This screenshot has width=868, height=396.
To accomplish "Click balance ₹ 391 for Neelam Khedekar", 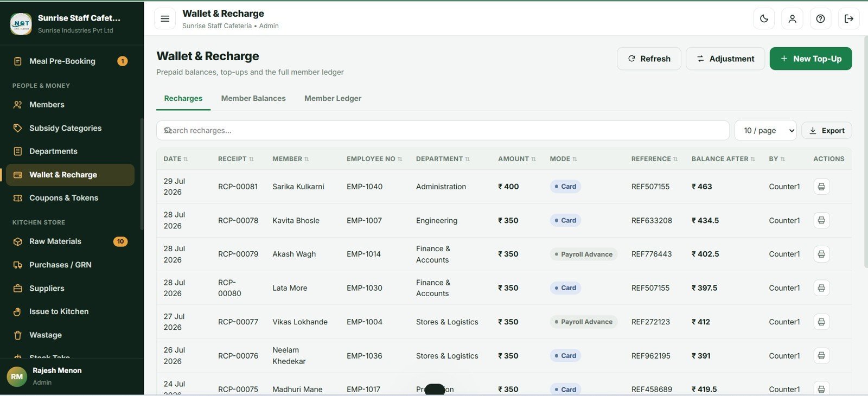I will click(701, 356).
